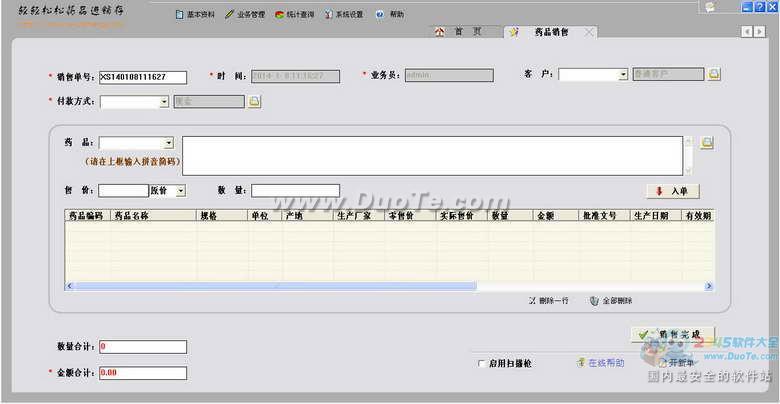Click the 实际售价 column header
The height and width of the screenshot is (404, 780).
(x=461, y=215)
